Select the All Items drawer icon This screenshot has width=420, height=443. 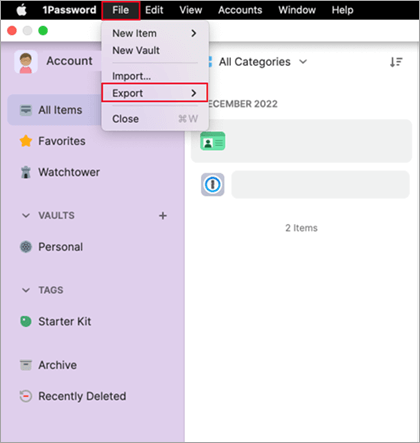(26, 110)
